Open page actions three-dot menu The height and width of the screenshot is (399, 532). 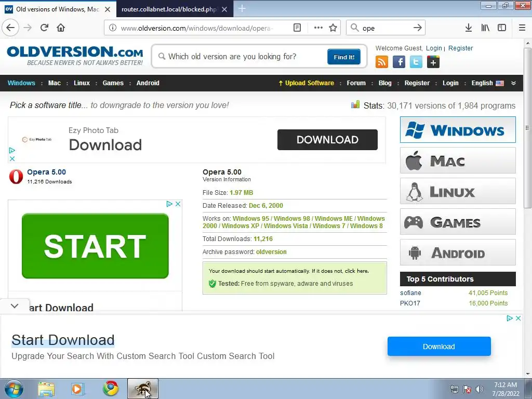tap(318, 28)
